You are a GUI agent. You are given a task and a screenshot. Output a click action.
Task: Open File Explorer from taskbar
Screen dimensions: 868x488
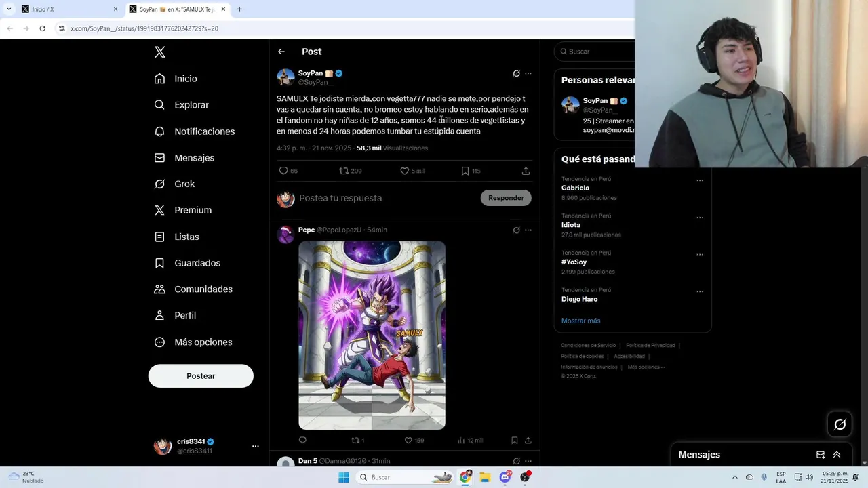485,477
